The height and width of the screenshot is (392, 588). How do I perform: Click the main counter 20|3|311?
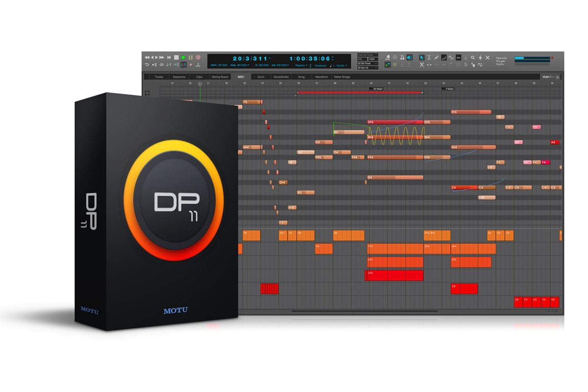(250, 58)
